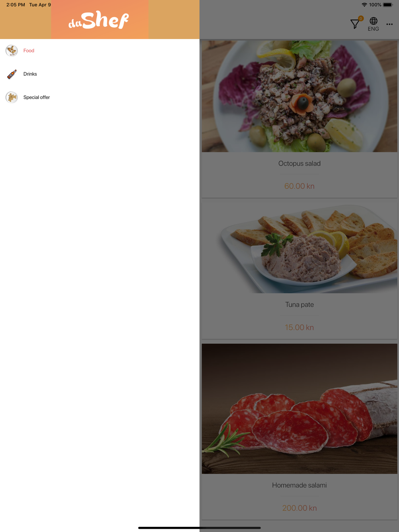The width and height of the screenshot is (399, 532).
Task: Click the Homemade salami title
Action: point(299,485)
